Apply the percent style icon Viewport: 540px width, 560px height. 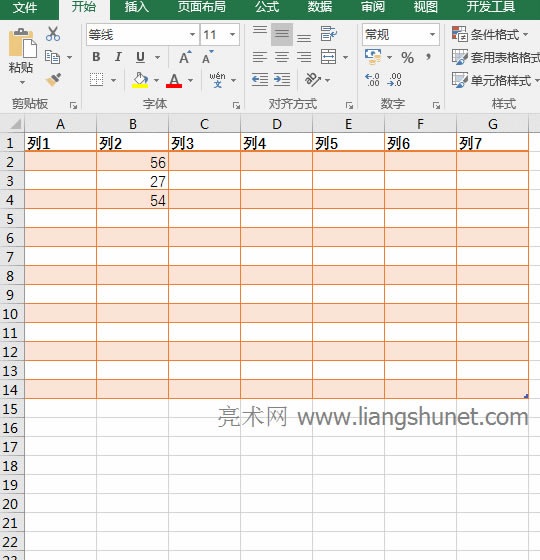408,57
